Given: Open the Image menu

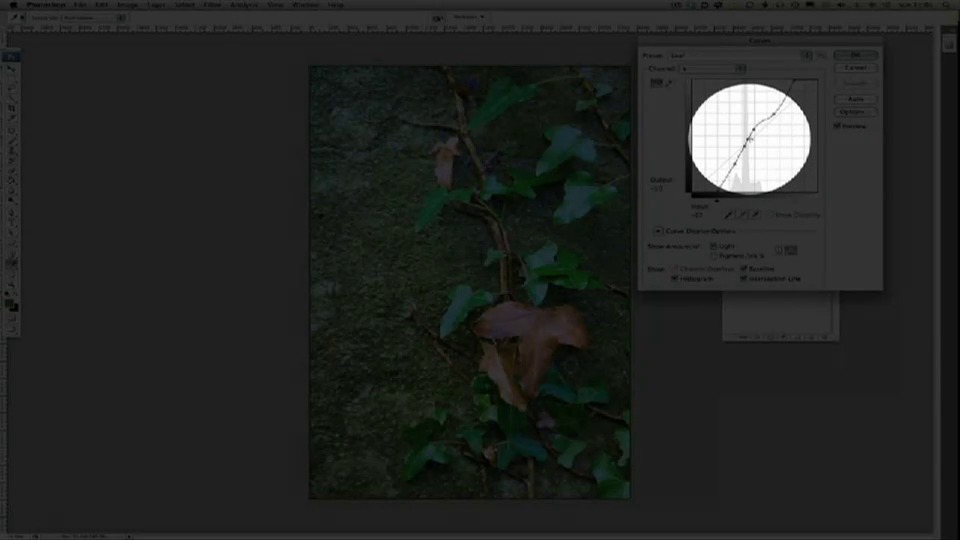Looking at the screenshot, I should (127, 4).
